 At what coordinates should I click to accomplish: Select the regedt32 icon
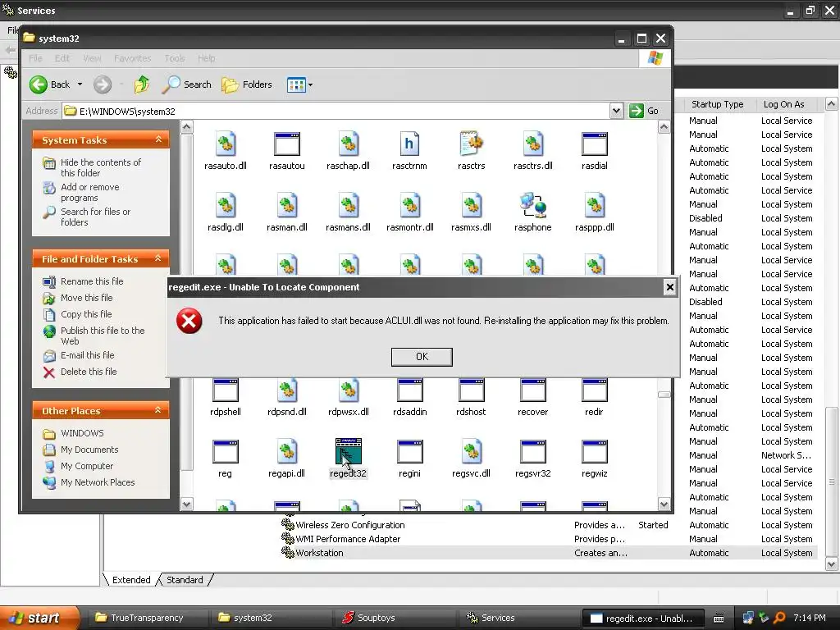[348, 452]
